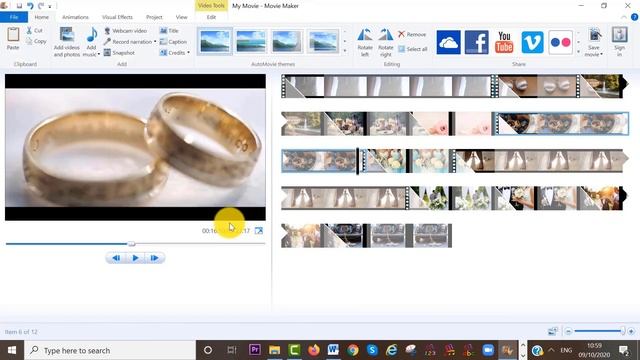The width and height of the screenshot is (640, 360).
Task: Cut the selected clip
Action: coord(34,31)
